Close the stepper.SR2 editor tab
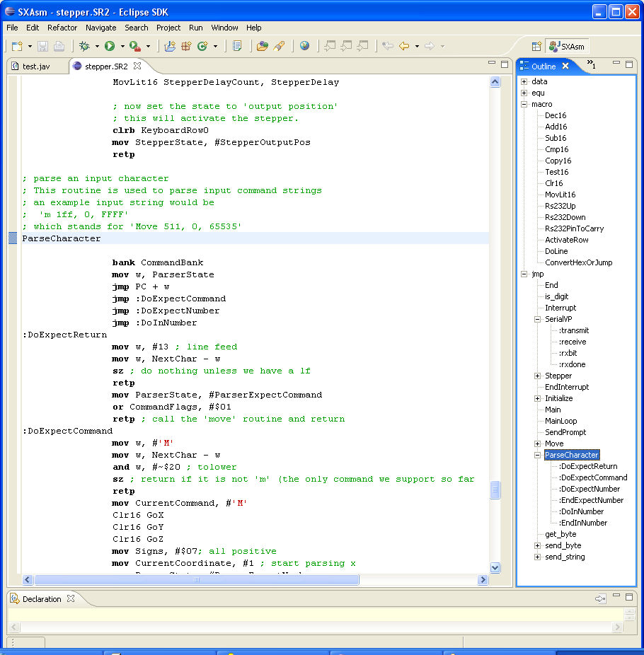Image resolution: width=644 pixels, height=655 pixels. point(137,66)
